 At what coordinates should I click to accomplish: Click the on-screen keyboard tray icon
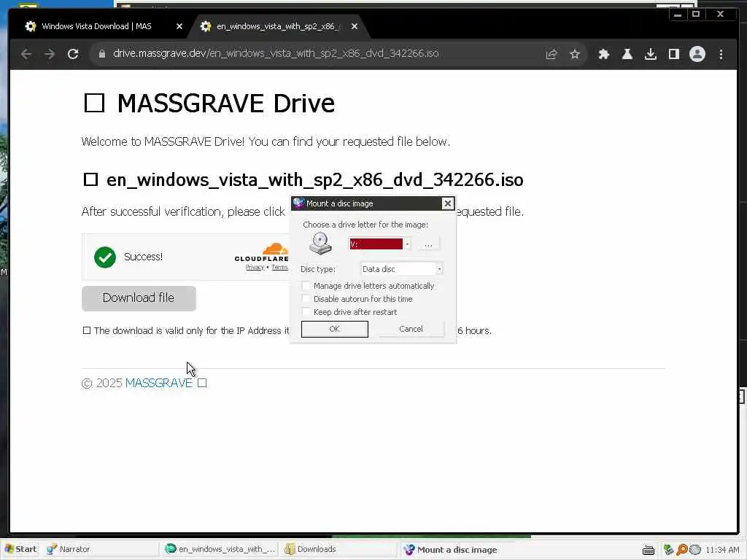tap(649, 550)
